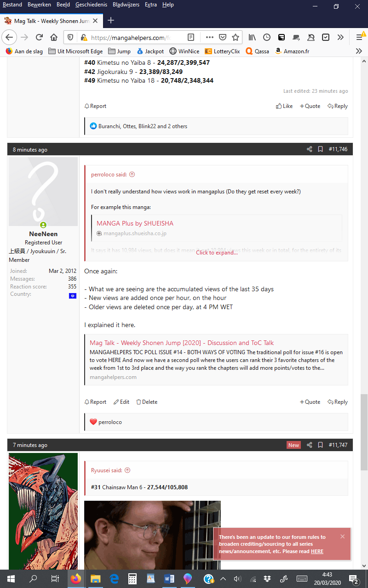Open permalink #11,747
Screen dimensions: 368x588
coord(338,445)
